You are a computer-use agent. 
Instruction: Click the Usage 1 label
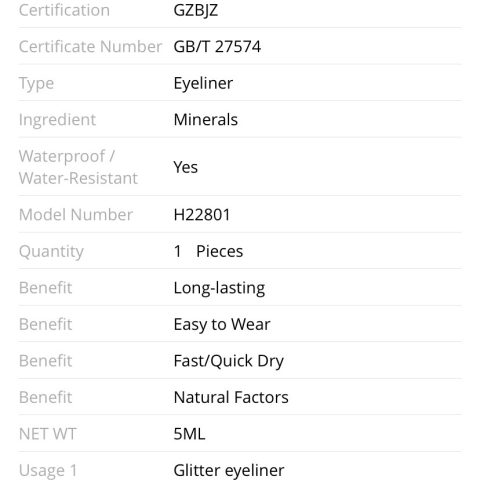pyautogui.click(x=48, y=471)
